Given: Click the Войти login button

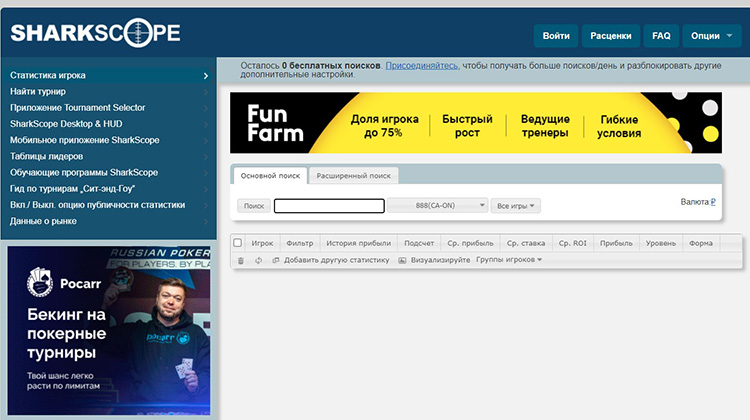Looking at the screenshot, I should (556, 36).
